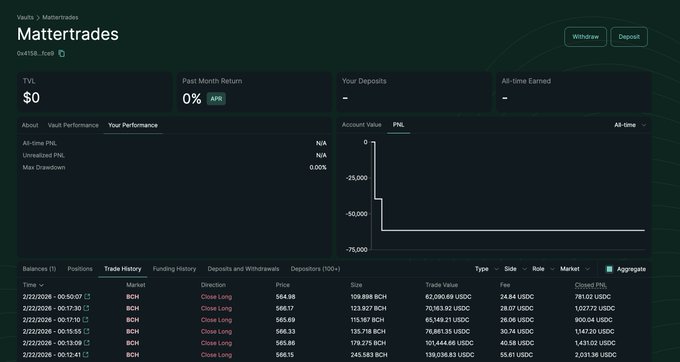Click closed PNL 1,431.02 USDC

pyautogui.click(x=595, y=343)
